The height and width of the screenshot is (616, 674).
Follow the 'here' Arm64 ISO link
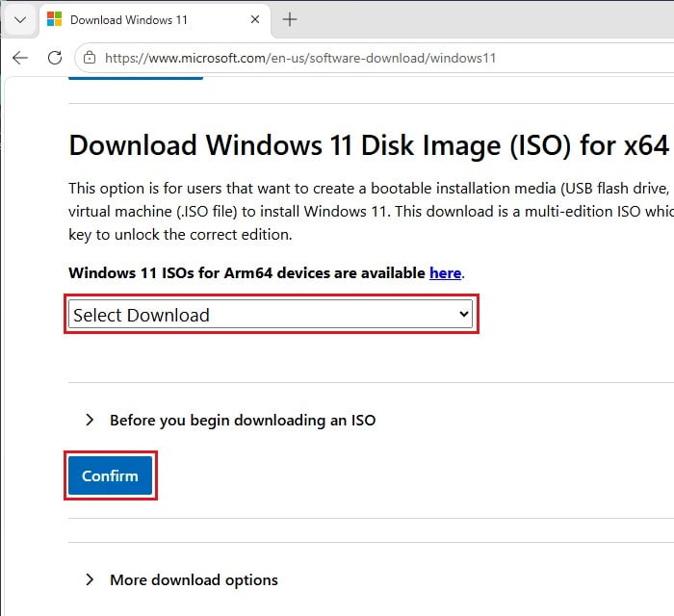[445, 273]
